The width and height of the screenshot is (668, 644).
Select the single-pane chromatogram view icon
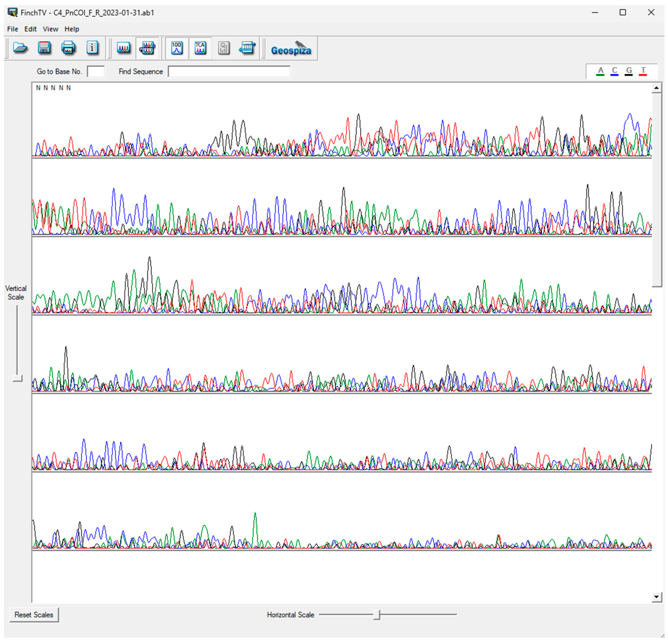(123, 48)
